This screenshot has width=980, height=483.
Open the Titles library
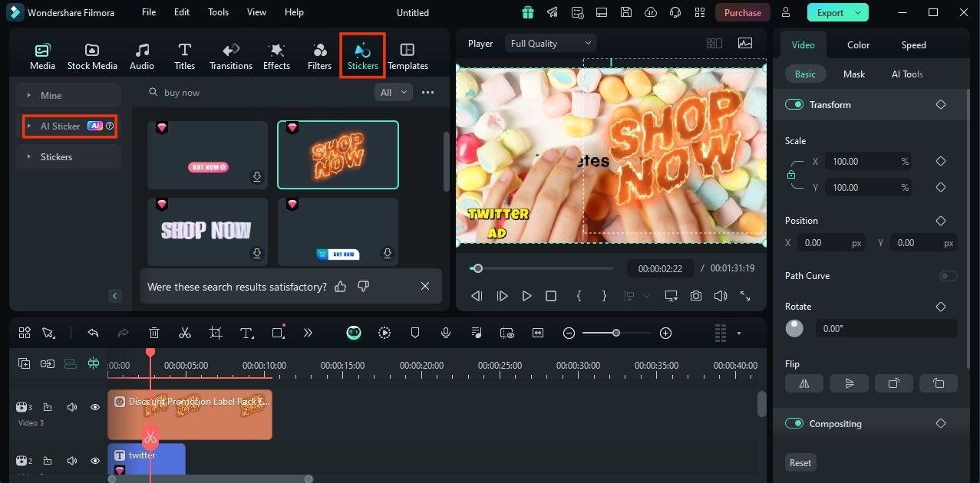tap(184, 55)
